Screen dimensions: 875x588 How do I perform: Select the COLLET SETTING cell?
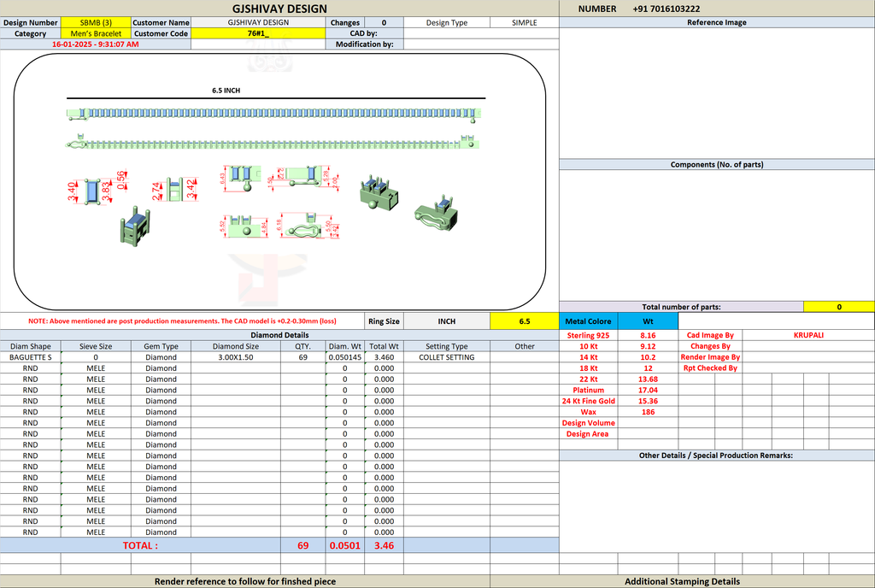click(x=446, y=357)
